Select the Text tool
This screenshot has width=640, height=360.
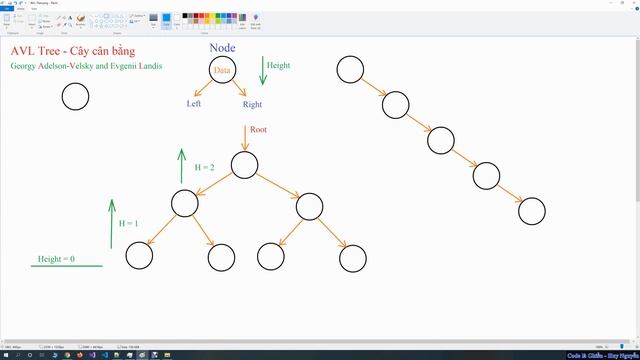point(70,17)
